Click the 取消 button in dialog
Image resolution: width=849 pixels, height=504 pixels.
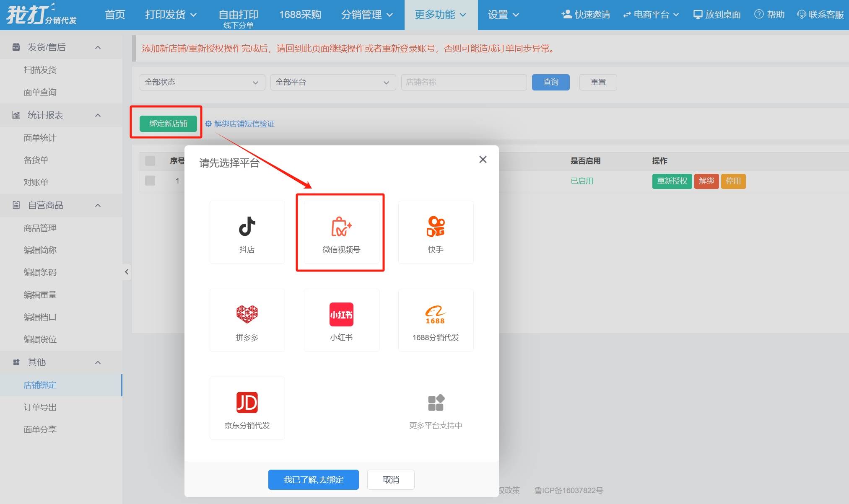click(x=391, y=480)
